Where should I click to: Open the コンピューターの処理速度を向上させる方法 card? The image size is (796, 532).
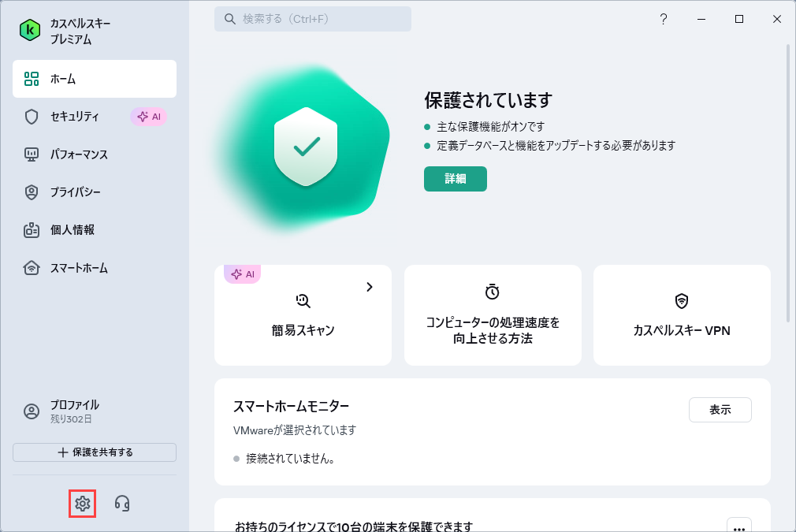(x=493, y=314)
